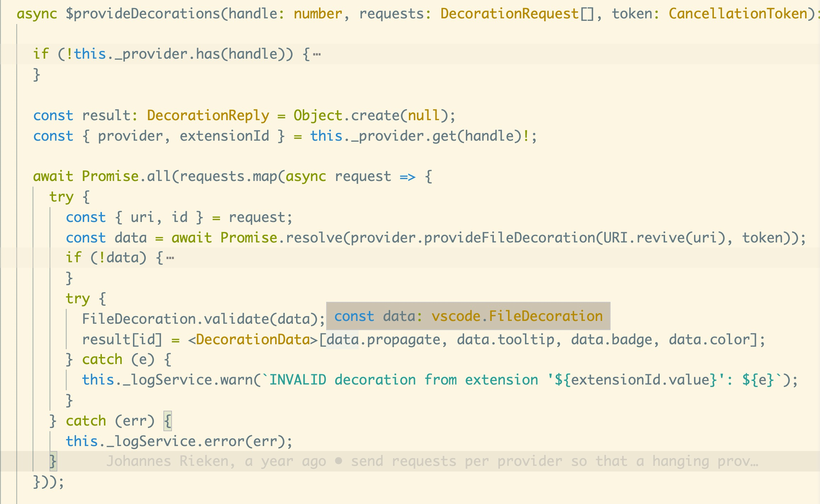Click the highlighted data in data.propagate

pos(342,340)
